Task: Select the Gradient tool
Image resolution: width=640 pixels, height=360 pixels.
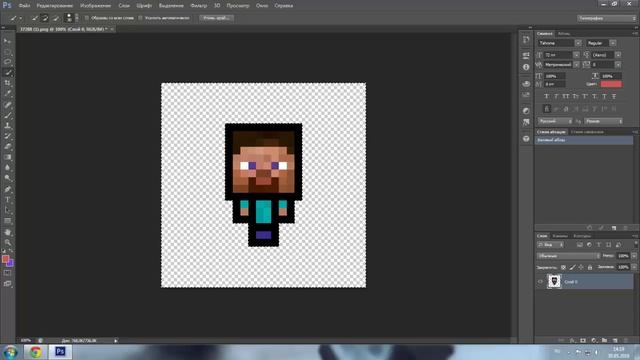Action: [x=7, y=158]
